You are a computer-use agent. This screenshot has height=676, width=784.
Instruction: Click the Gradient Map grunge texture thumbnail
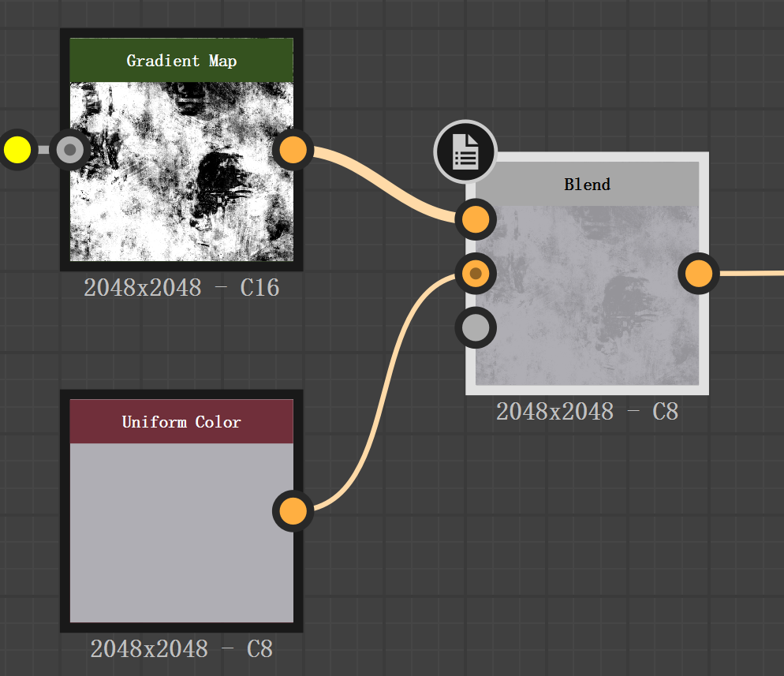coord(181,189)
